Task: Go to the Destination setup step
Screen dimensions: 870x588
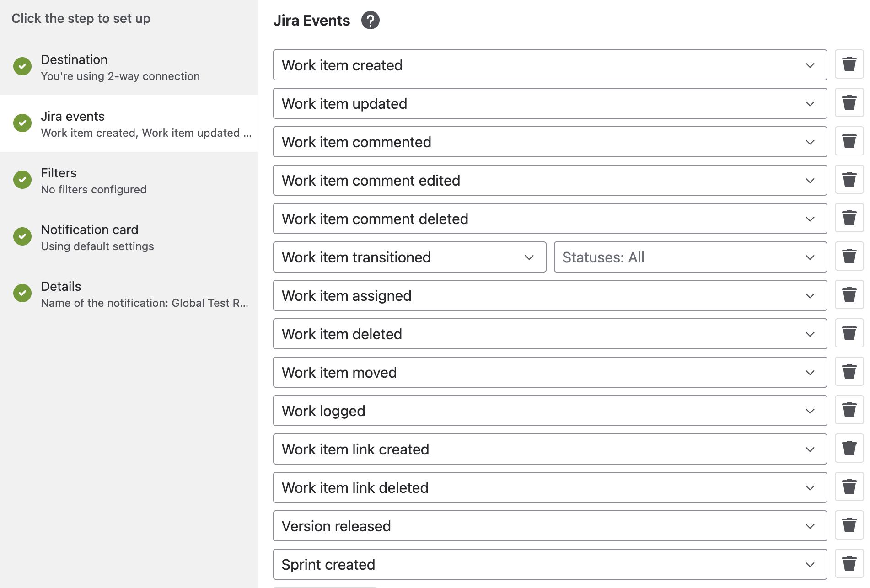Action: [x=129, y=67]
